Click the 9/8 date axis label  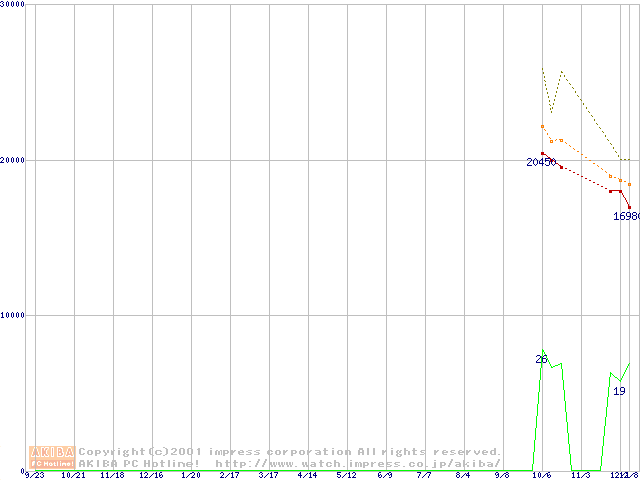click(502, 476)
